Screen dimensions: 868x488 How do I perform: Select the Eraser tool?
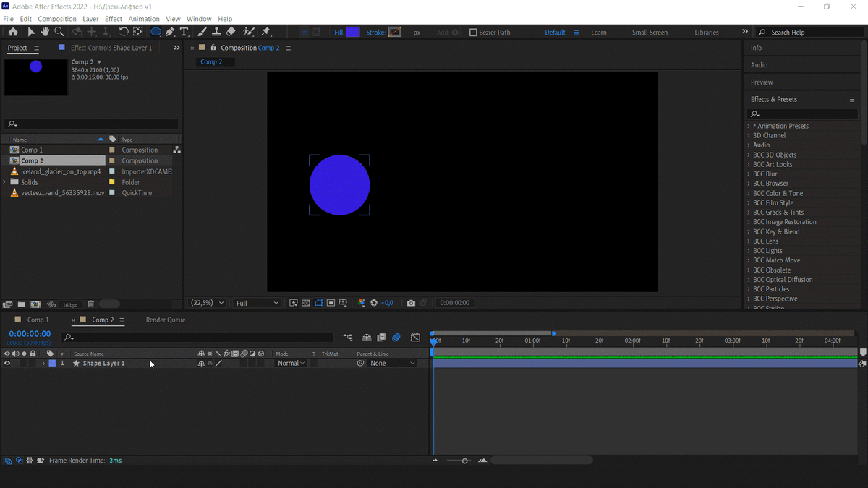[x=231, y=32]
